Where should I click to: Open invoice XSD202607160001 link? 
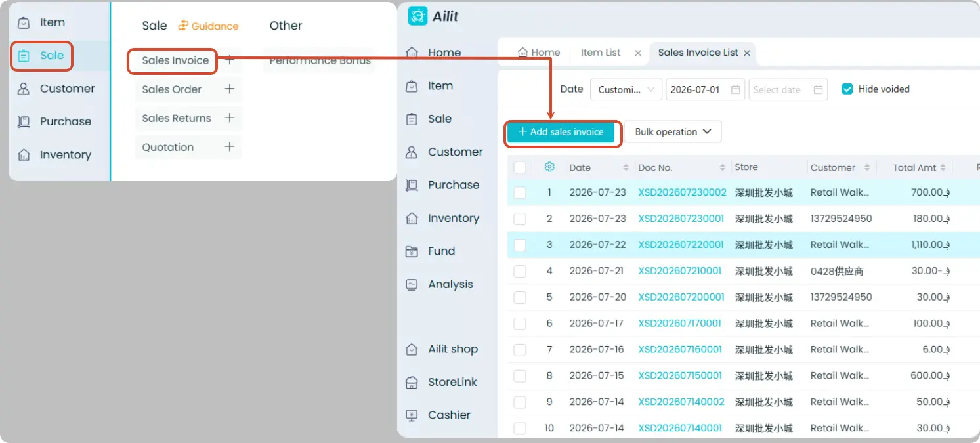[679, 350]
